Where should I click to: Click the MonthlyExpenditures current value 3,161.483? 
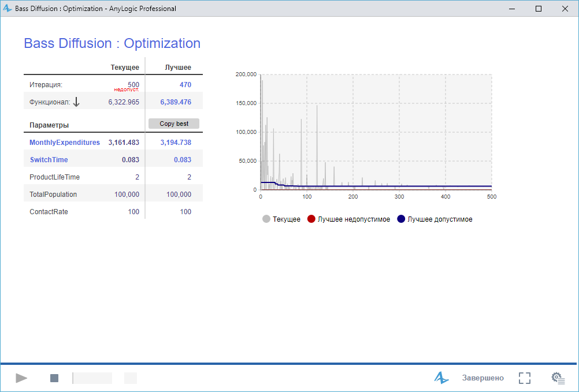[124, 143]
